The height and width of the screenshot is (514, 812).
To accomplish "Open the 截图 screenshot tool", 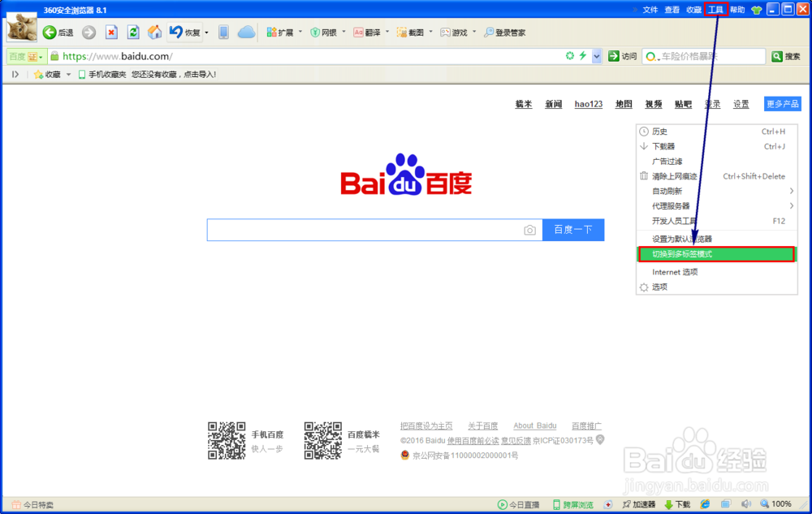I will 410,32.
